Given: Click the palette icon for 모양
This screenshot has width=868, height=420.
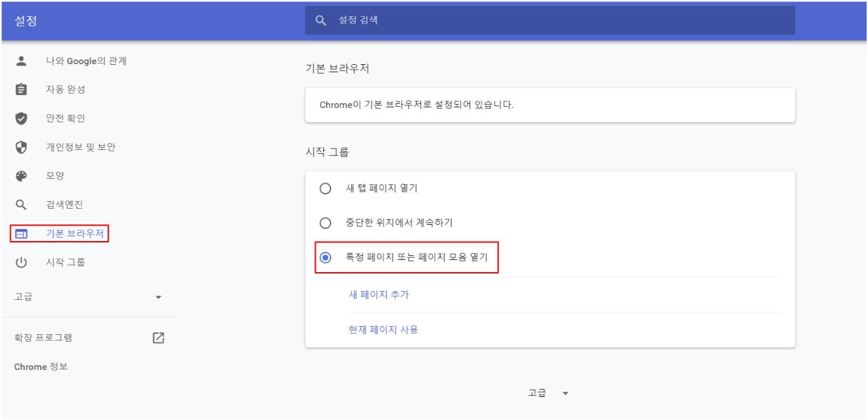Looking at the screenshot, I should tap(20, 176).
